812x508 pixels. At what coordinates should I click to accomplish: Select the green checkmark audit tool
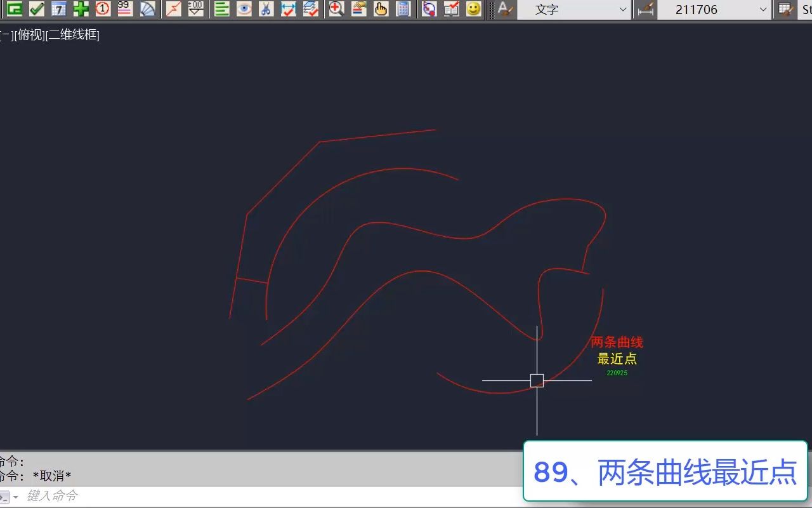(x=36, y=10)
